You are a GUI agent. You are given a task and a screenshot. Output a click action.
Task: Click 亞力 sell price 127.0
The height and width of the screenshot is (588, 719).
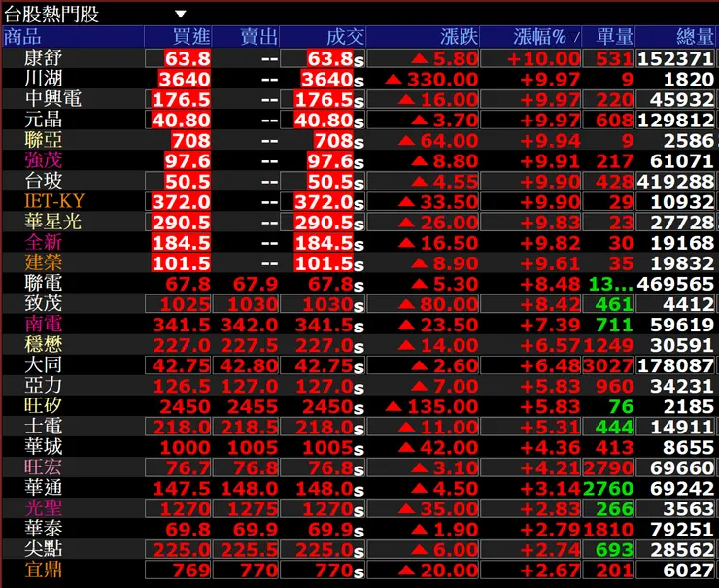pos(249,386)
